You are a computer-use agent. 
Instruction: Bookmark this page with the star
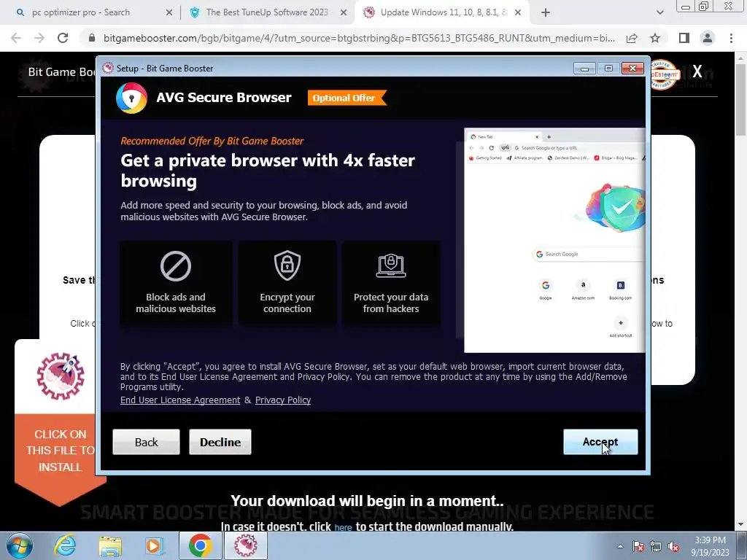click(656, 38)
